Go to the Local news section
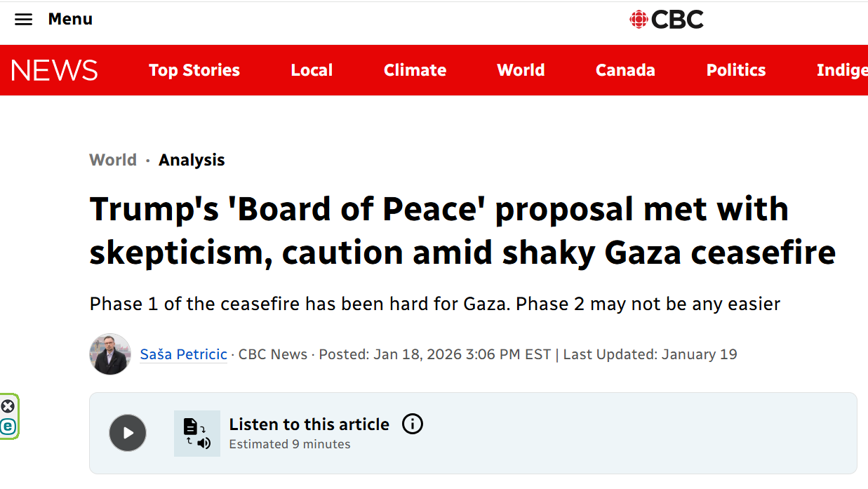 click(312, 70)
